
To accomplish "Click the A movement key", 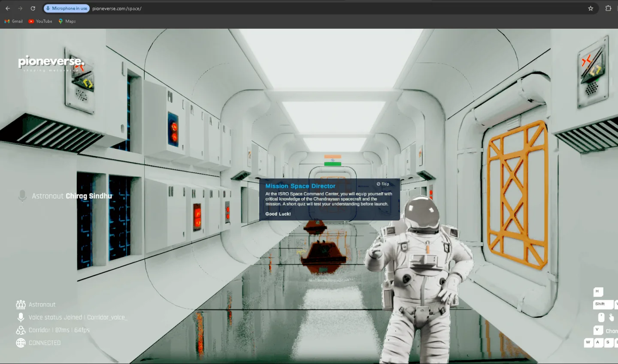I will 598,343.
